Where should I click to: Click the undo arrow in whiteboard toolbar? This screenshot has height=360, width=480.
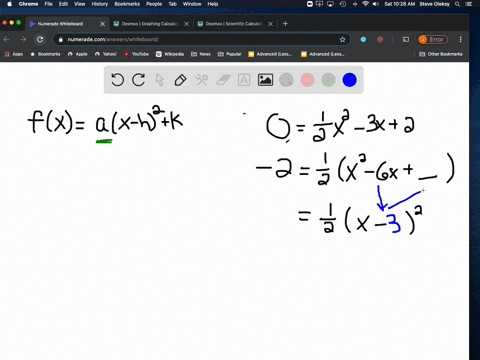click(117, 80)
